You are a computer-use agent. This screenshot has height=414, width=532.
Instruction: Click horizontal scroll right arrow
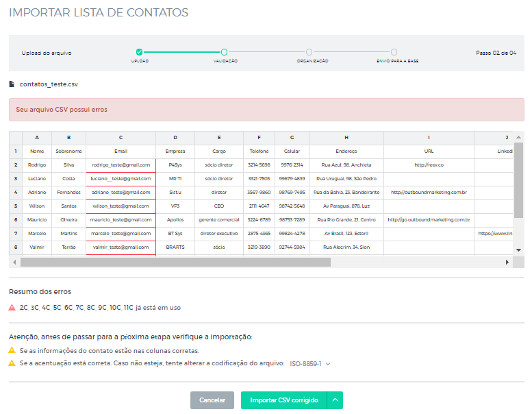click(x=507, y=263)
